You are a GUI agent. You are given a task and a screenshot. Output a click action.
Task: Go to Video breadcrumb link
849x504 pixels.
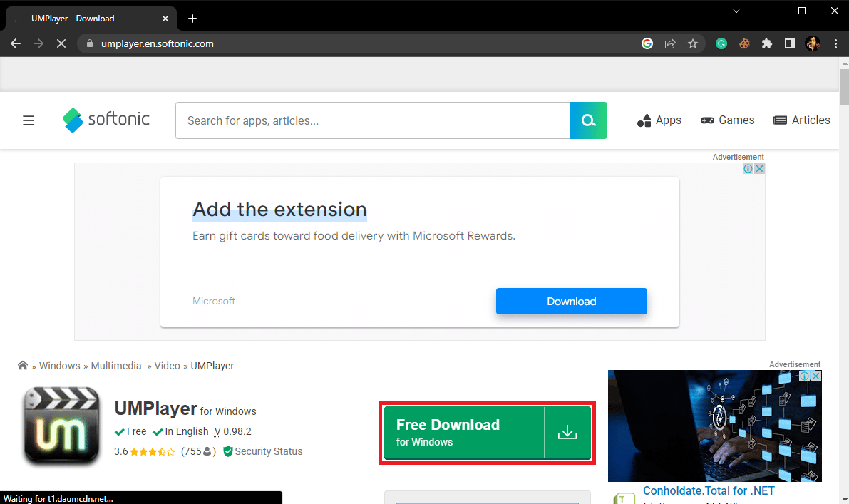click(x=167, y=366)
